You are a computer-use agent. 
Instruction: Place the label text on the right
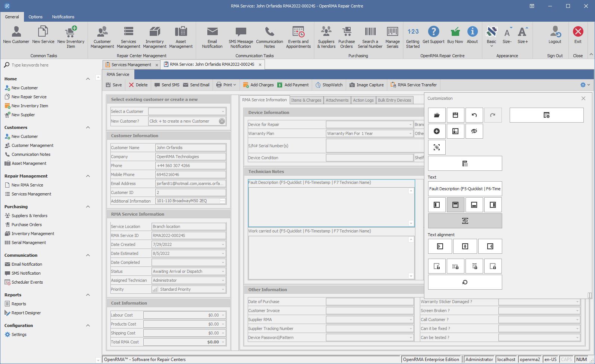(x=493, y=205)
